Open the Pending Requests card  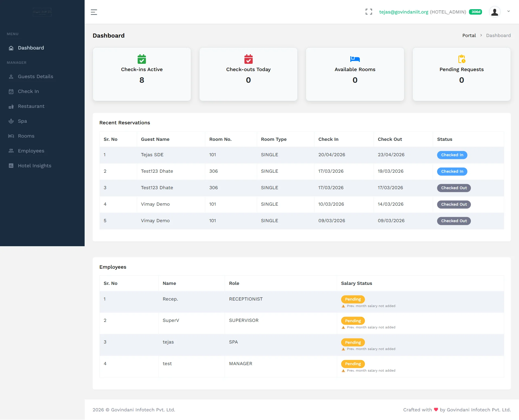[462, 74]
